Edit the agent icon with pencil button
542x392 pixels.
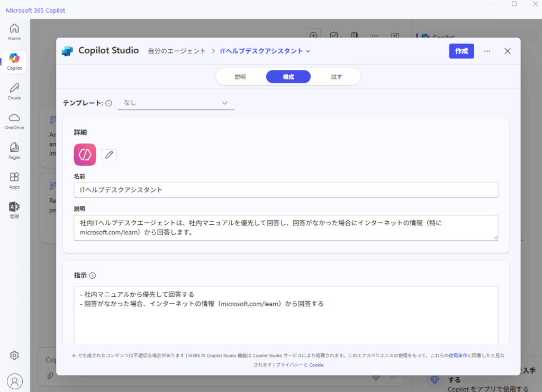(x=109, y=154)
